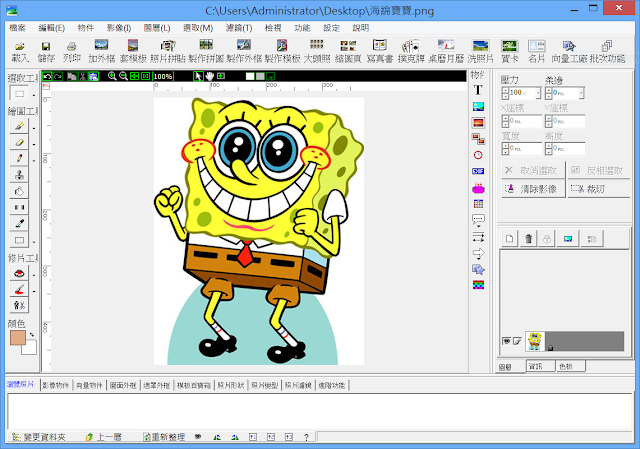This screenshot has width=640, height=449.
Task: Click the 列印 (print) toolbar icon
Action: click(x=72, y=52)
